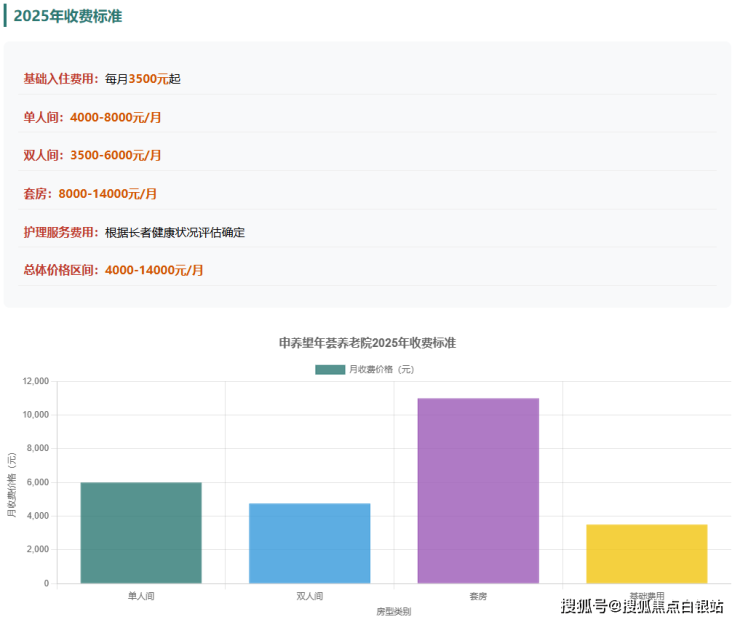Select the blue 双人间 bar in chart
740x622 pixels.
(x=309, y=543)
